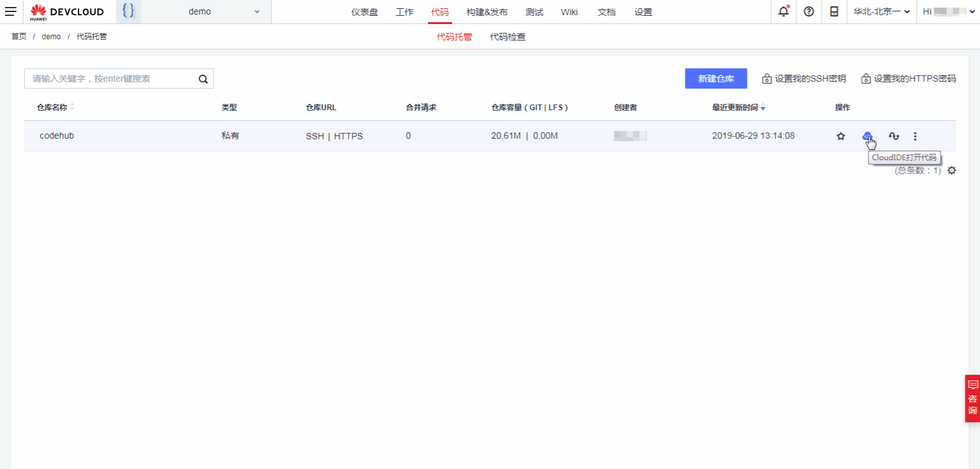Open codehub code in CloudIDE

pos(867,135)
